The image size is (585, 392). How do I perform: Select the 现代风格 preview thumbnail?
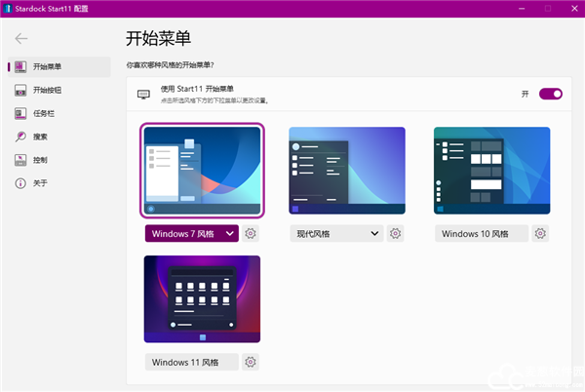click(347, 171)
